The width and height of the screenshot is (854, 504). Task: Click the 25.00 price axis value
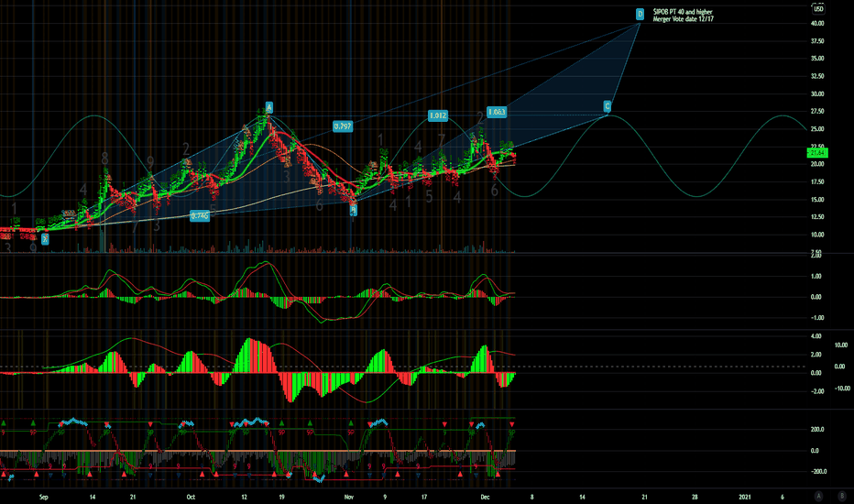point(817,129)
